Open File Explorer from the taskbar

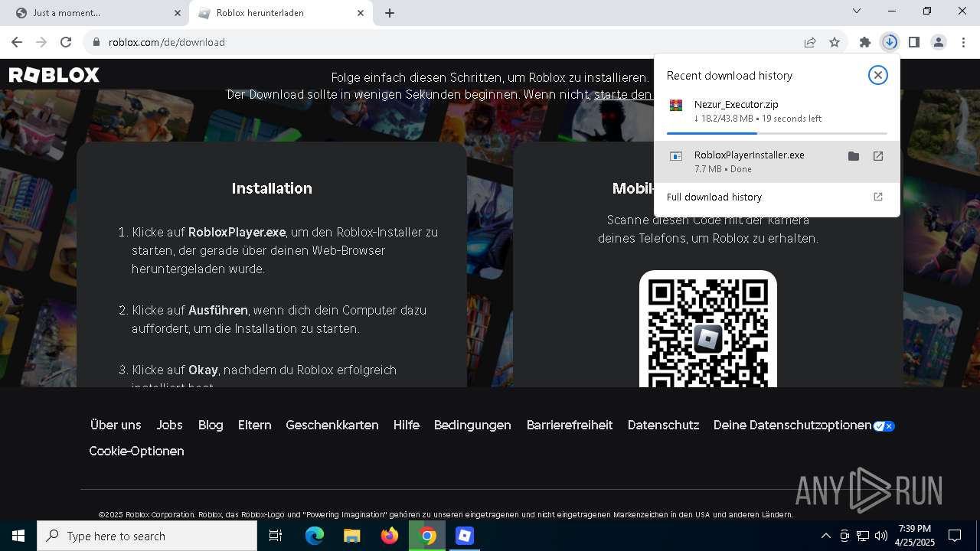(351, 536)
